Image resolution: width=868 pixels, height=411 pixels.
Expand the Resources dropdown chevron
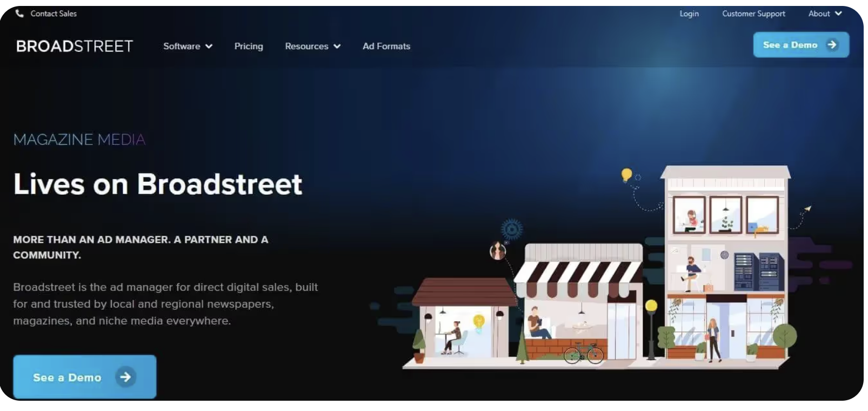click(337, 47)
